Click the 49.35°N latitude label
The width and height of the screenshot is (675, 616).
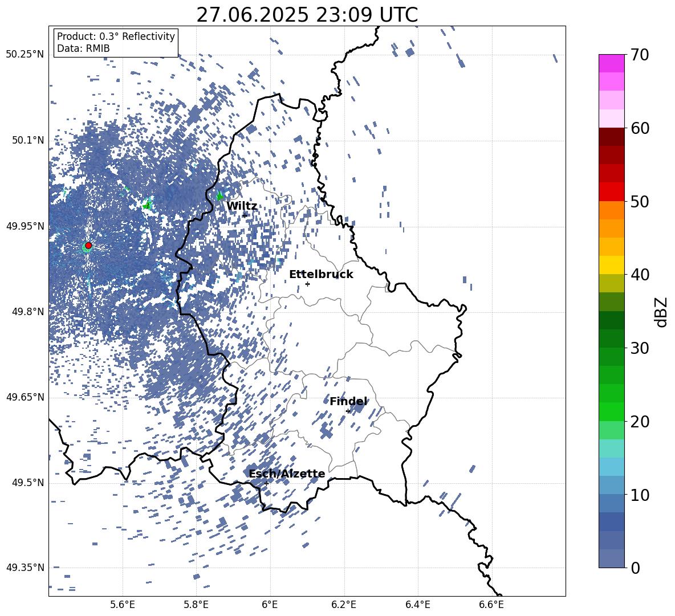point(25,568)
